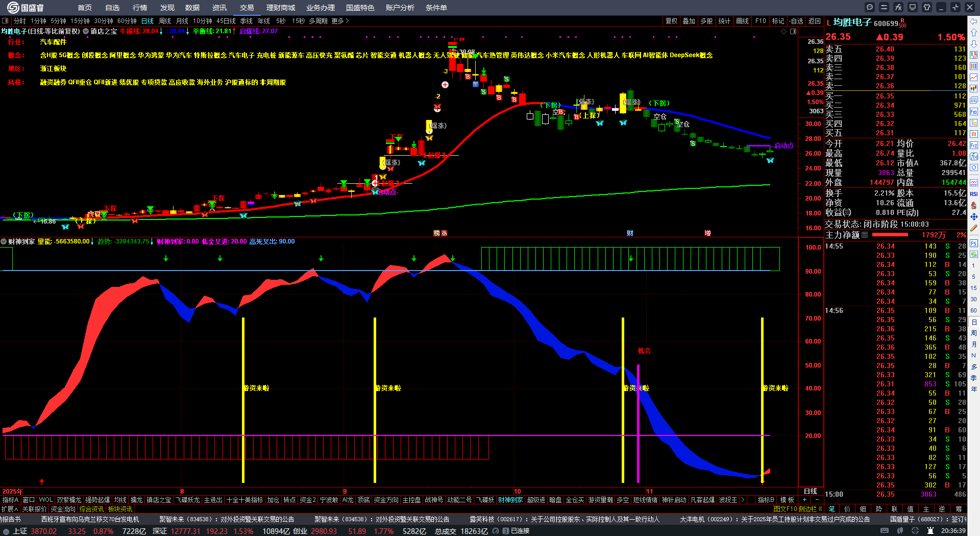Image resolution: width=980 pixels, height=536 pixels.
Task: Click the left back arrow in right sidebar
Action: (974, 21)
